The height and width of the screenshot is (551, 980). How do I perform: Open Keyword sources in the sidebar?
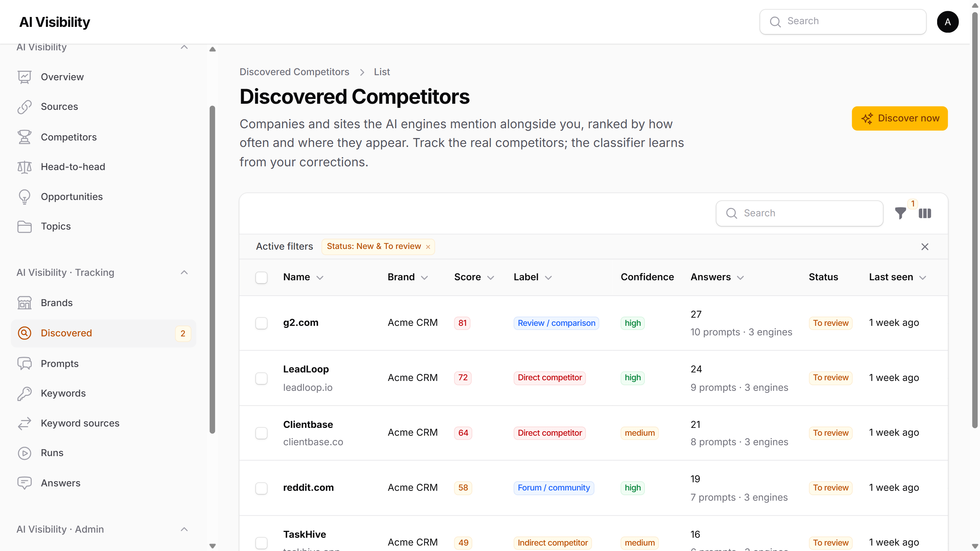pos(103,423)
